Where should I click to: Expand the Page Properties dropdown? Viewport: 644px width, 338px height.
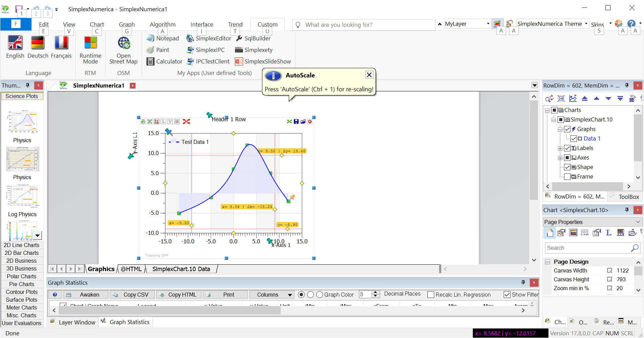(638, 222)
